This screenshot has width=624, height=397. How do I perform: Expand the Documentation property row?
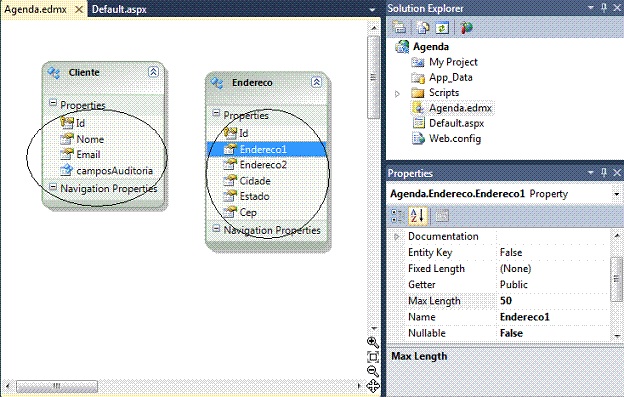[396, 237]
